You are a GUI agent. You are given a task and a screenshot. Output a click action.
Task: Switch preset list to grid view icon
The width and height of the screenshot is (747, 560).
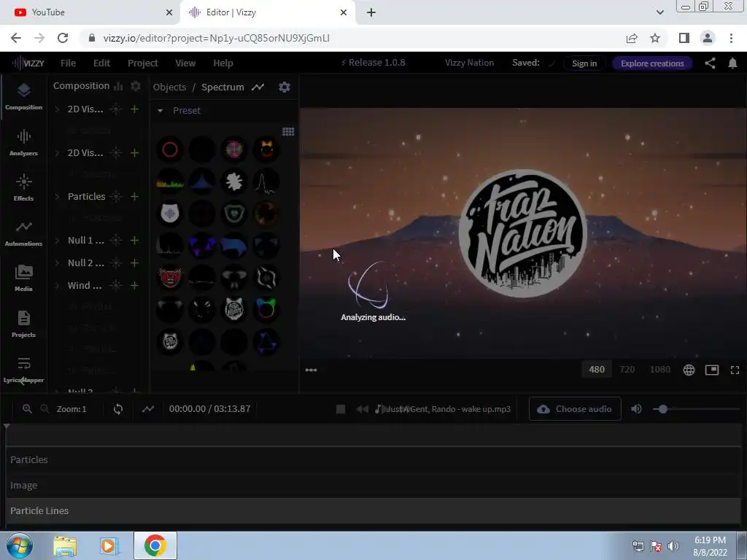coord(288,131)
